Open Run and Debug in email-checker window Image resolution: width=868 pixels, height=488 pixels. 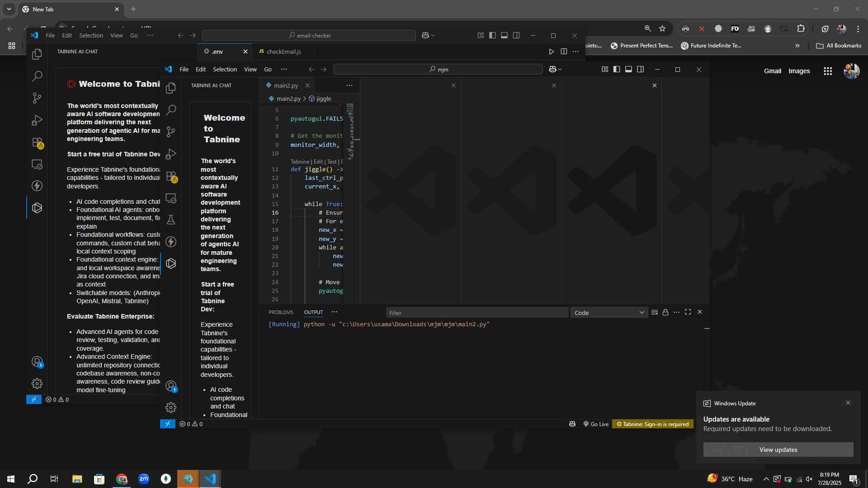(x=37, y=120)
